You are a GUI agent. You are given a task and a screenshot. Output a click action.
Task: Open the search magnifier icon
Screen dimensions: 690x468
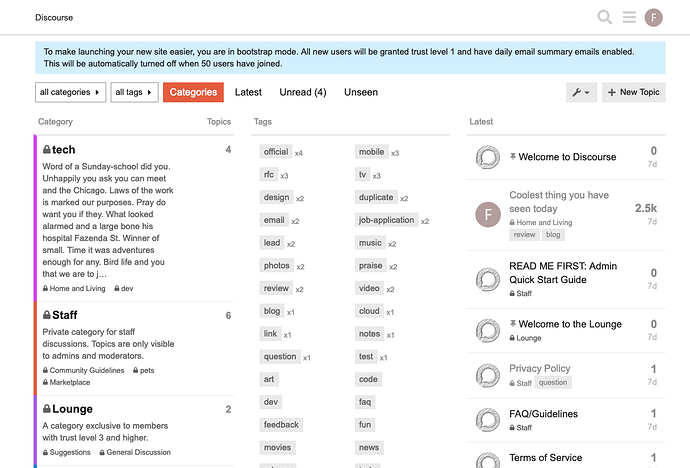tap(605, 18)
